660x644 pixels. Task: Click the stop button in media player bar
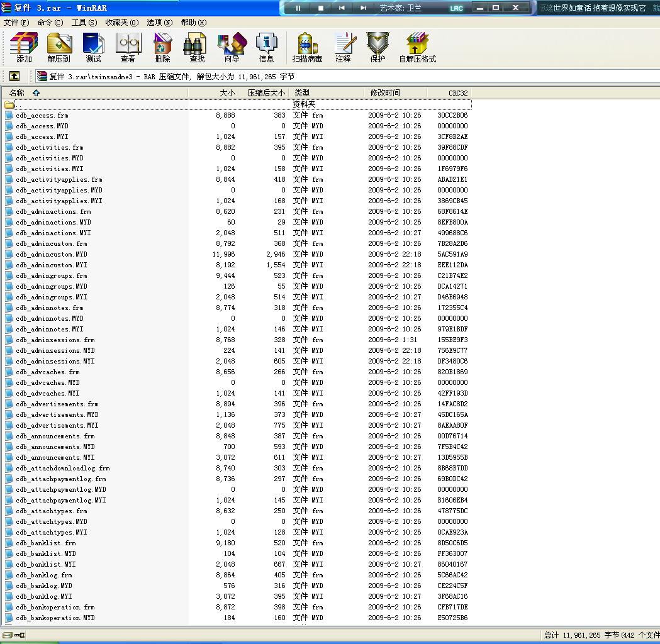pos(321,8)
